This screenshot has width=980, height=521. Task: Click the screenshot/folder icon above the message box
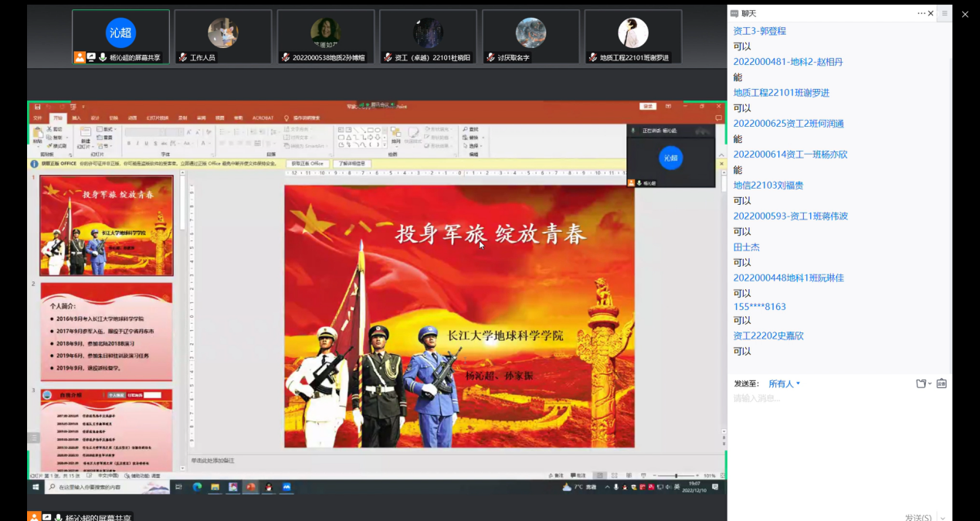tap(921, 383)
